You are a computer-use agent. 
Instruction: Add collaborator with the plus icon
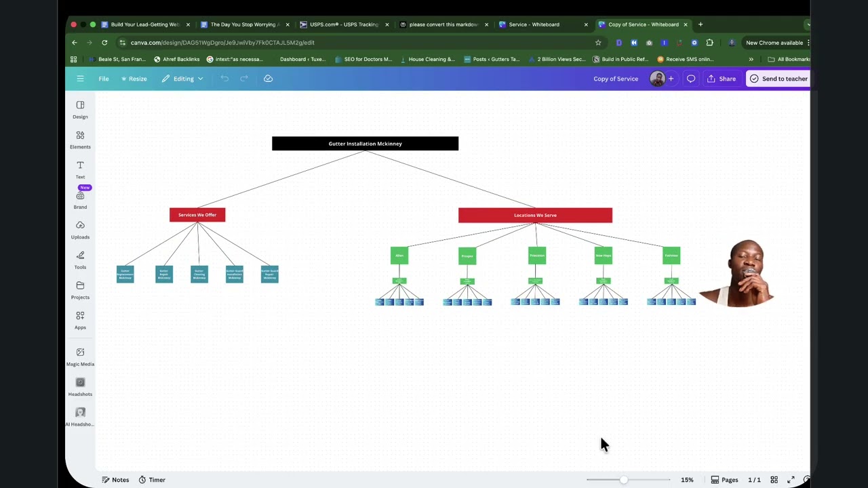point(671,79)
